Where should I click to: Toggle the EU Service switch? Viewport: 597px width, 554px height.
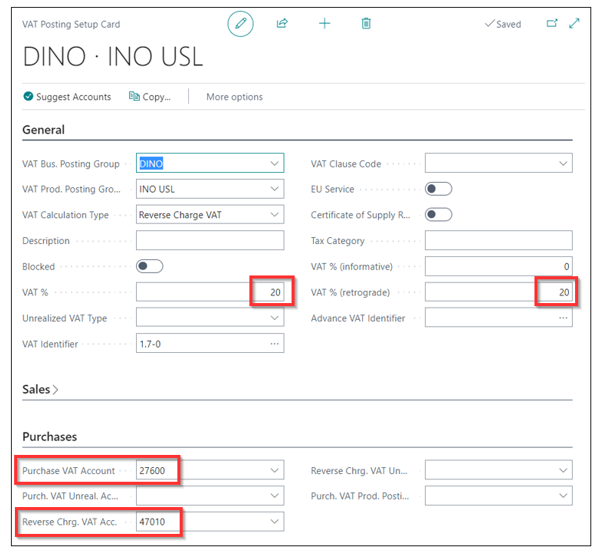click(x=438, y=189)
